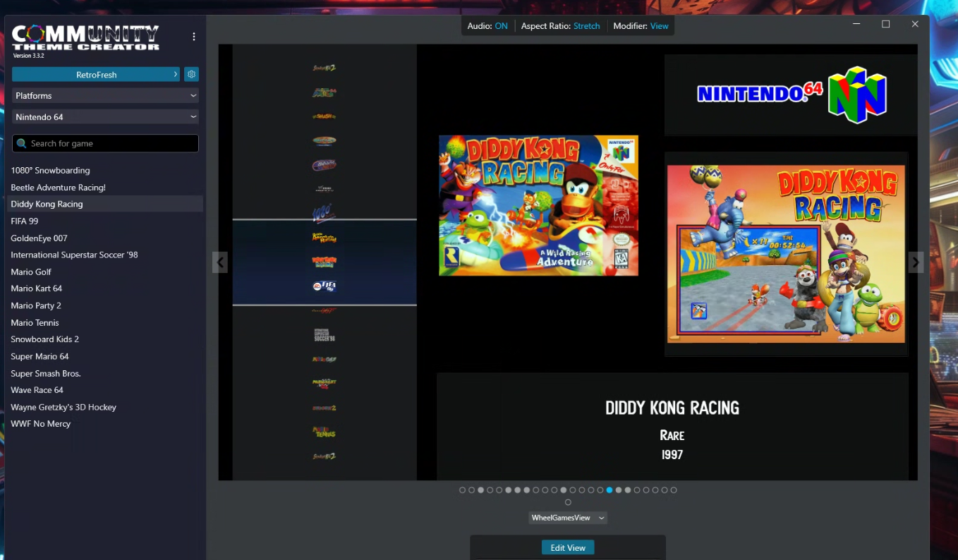Click the Rare developer text
Screen dimensions: 958x560
click(672, 435)
